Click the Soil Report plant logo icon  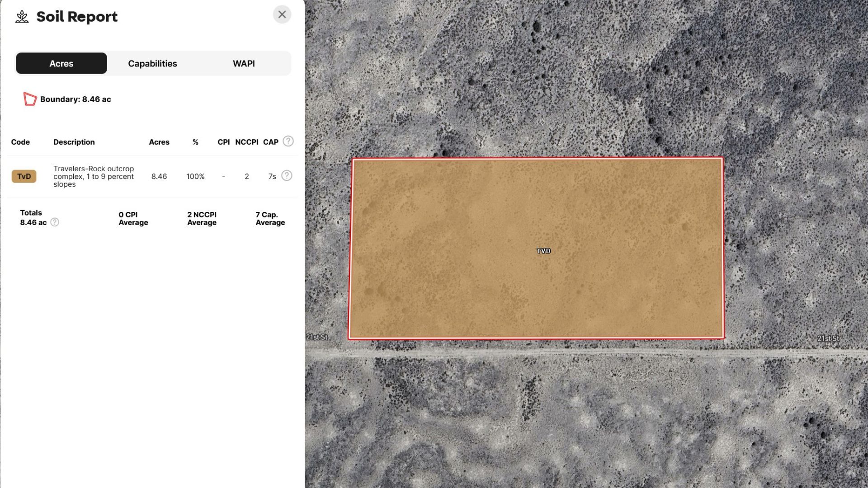click(x=22, y=17)
